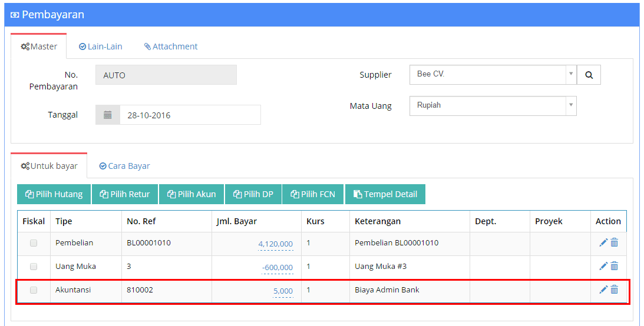Delete the Biaya Admin Bank row
The width and height of the screenshot is (644, 326).
coord(615,290)
